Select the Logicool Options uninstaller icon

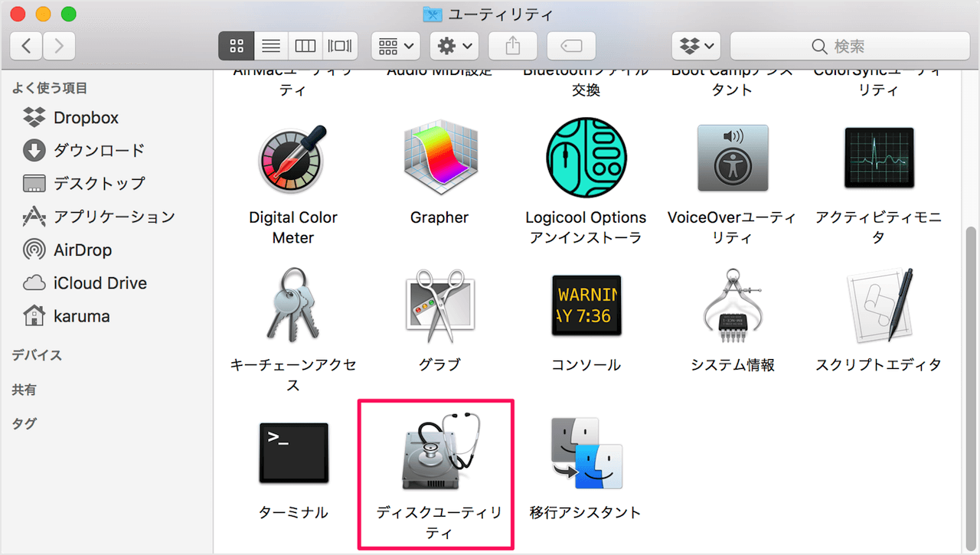tap(586, 158)
